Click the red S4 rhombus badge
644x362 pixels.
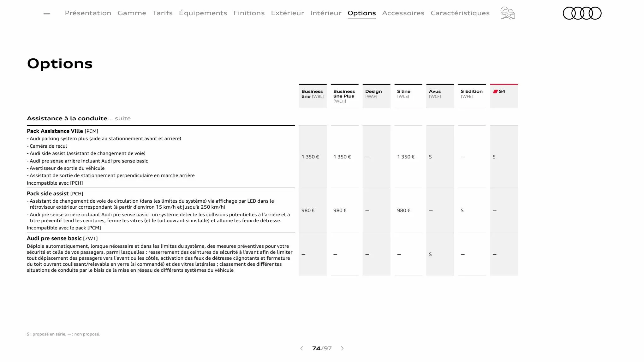[495, 92]
